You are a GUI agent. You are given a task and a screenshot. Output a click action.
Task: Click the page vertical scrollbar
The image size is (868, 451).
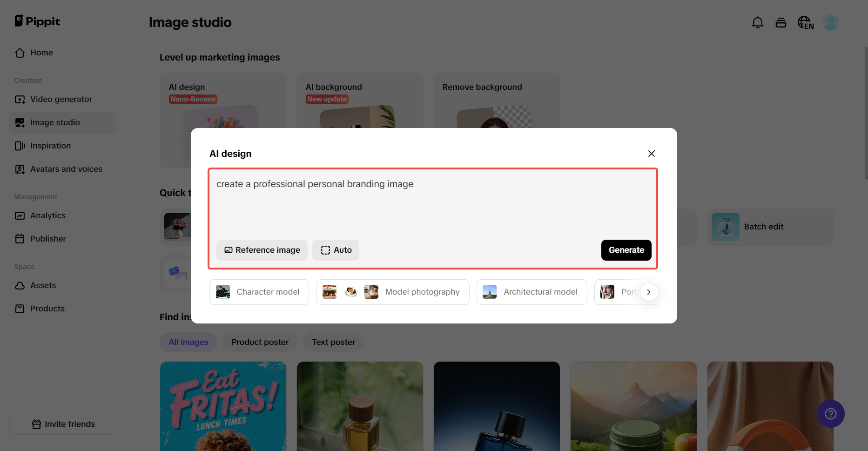[x=866, y=113]
